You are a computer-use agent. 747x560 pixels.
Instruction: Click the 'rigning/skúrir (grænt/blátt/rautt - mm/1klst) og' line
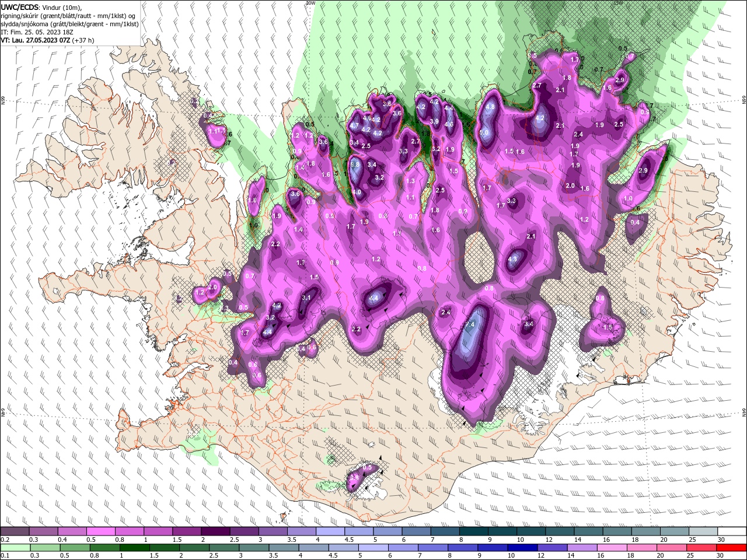pos(69,16)
